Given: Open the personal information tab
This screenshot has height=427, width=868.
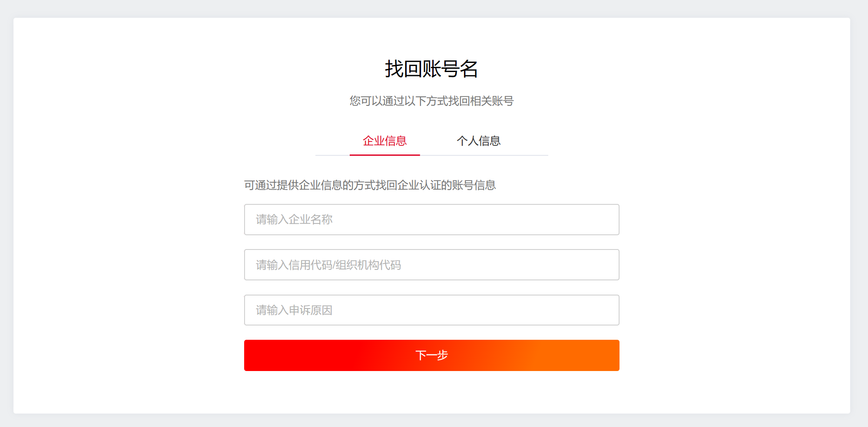Looking at the screenshot, I should 478,141.
